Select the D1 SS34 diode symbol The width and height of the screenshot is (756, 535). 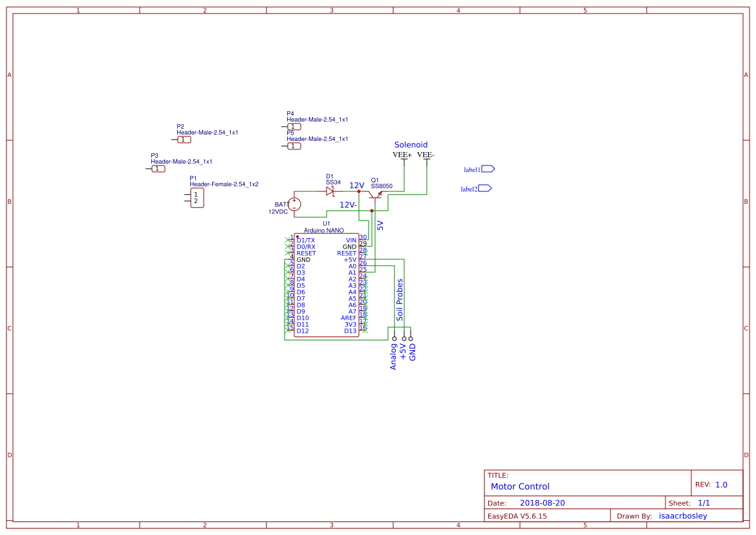tap(330, 191)
